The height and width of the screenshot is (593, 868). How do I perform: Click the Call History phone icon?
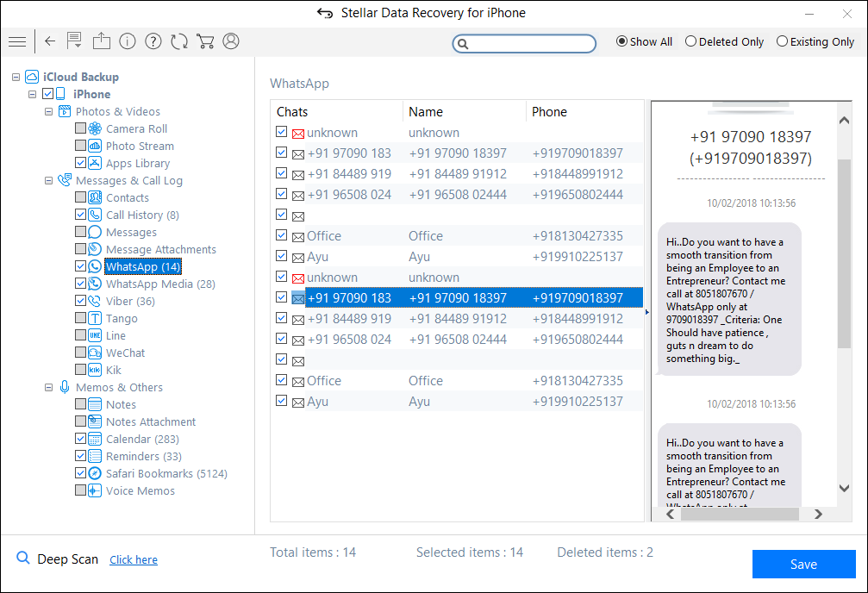[95, 215]
